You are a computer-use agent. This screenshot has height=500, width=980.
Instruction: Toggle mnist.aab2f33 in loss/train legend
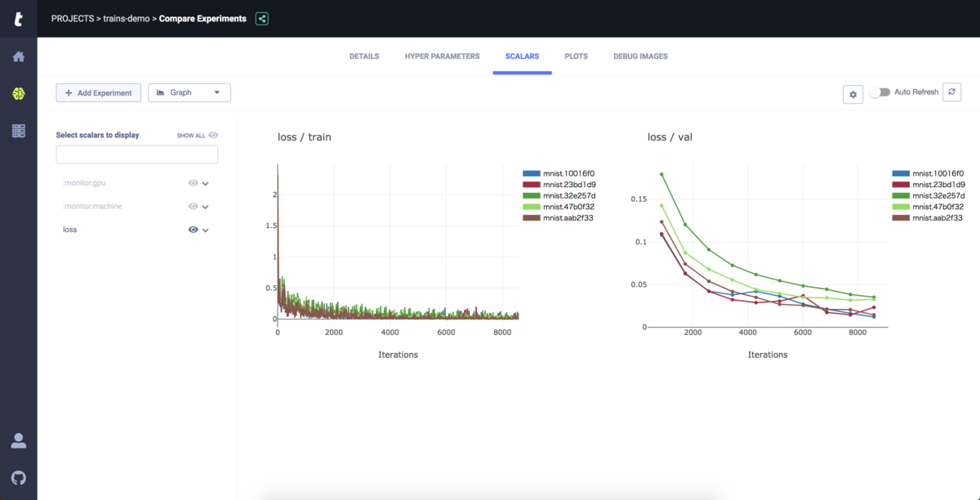[558, 217]
